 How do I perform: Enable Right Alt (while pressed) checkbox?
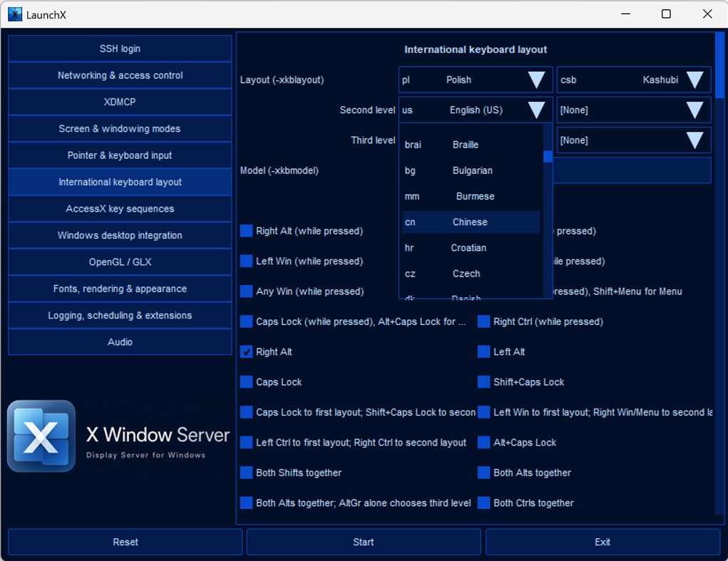point(246,231)
